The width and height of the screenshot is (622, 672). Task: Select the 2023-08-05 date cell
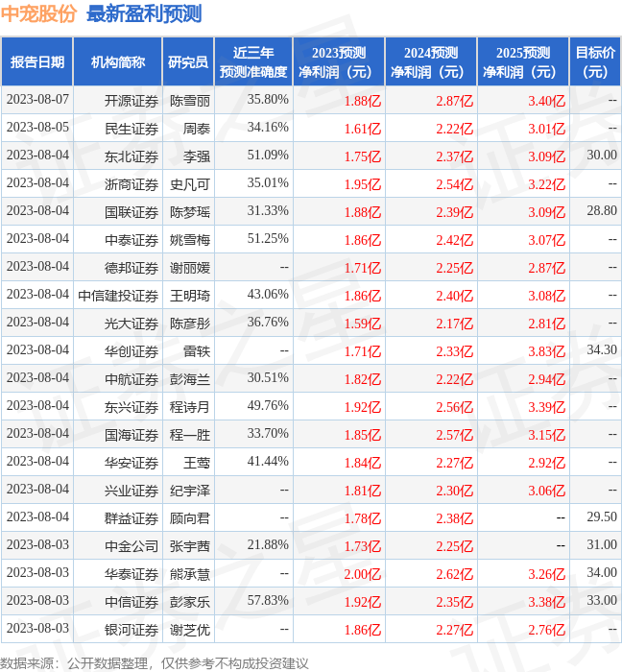[37, 128]
